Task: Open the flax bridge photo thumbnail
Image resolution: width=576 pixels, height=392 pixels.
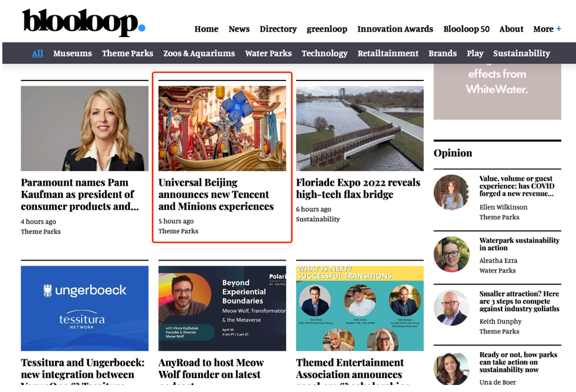Action: coord(360,129)
